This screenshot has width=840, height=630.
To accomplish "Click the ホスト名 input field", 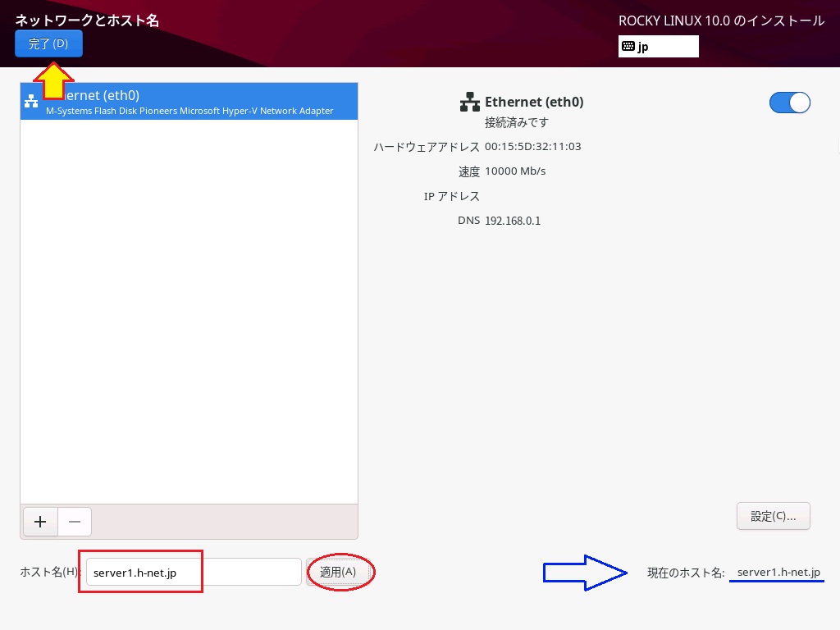I will (194, 573).
